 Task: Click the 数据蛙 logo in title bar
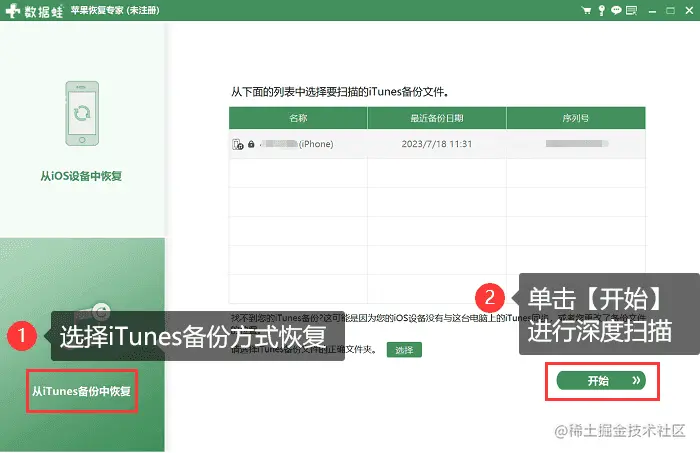(34, 10)
